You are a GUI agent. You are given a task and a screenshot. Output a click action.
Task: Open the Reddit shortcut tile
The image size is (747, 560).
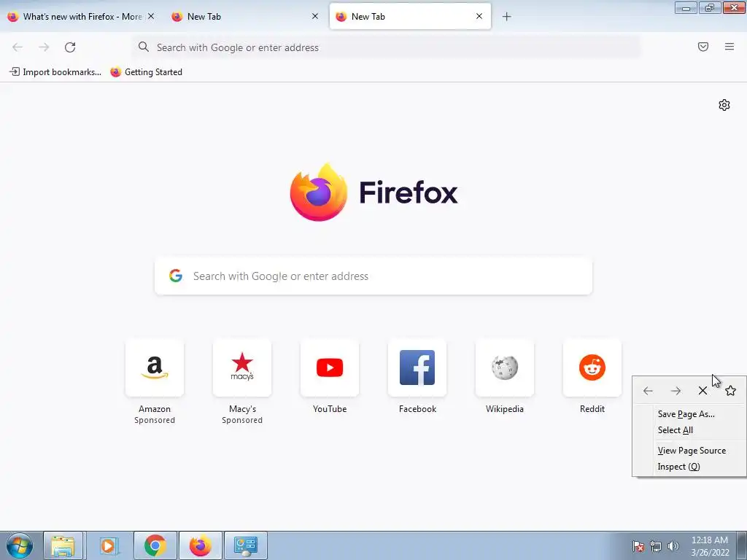tap(592, 367)
